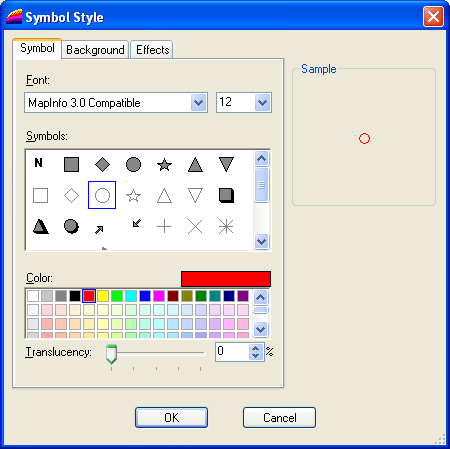Pick the hollow star symbol
Viewport: 450px width, 449px height.
pos(133,196)
